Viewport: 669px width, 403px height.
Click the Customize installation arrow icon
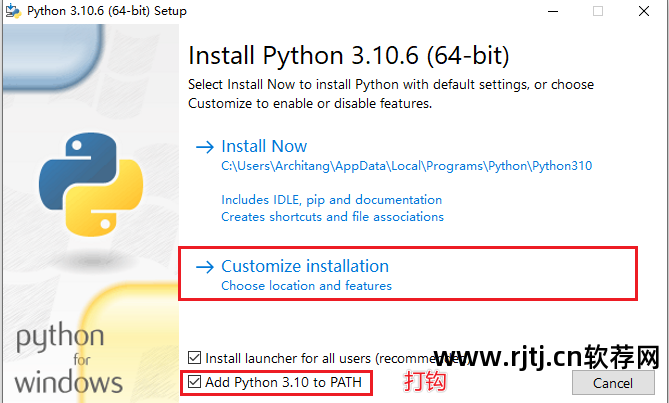point(205,267)
